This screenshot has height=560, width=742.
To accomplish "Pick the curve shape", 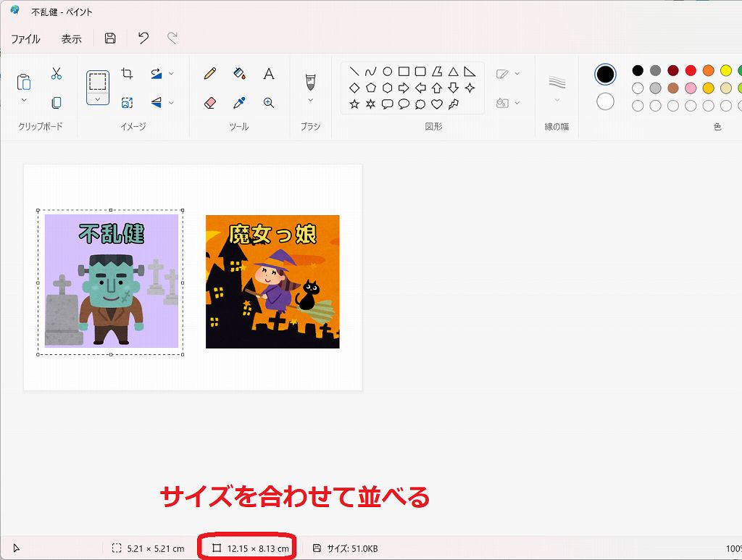I will coord(370,72).
